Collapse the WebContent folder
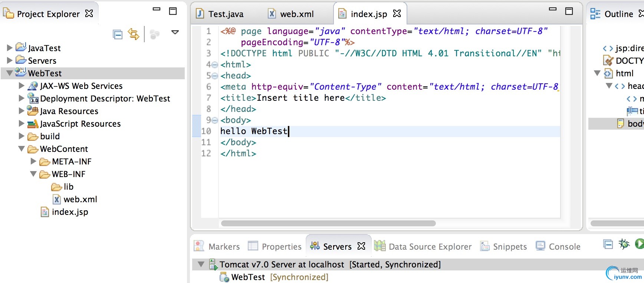Viewport: 644px width, 283px height. point(22,149)
